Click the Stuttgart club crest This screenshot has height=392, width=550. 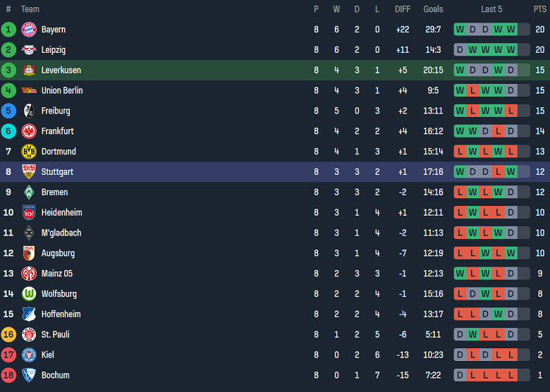[x=29, y=172]
